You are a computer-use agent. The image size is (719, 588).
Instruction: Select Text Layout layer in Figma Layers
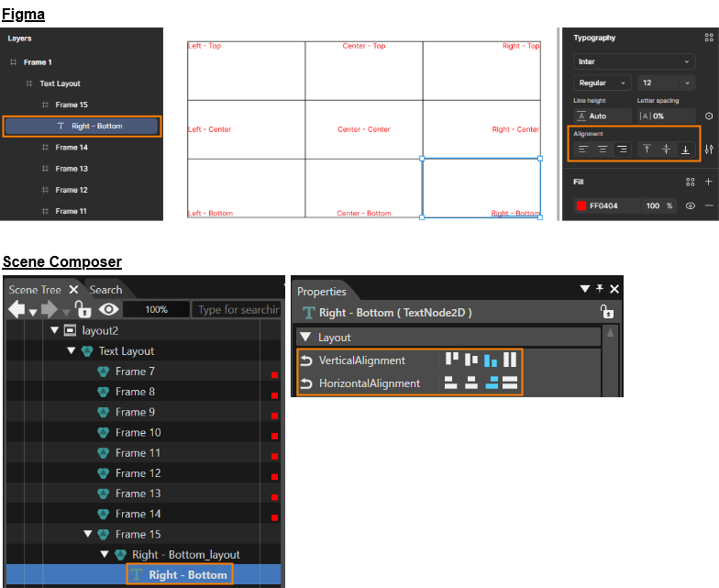click(x=60, y=83)
